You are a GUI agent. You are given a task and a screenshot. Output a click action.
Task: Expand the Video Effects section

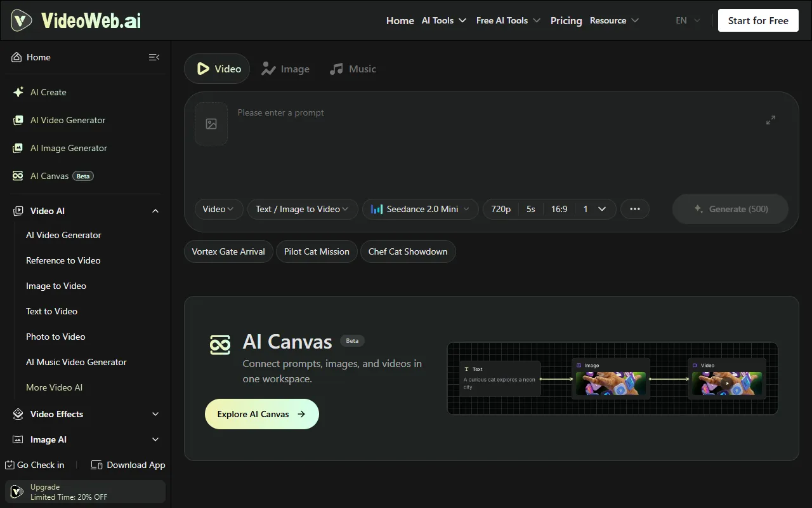pyautogui.click(x=155, y=414)
